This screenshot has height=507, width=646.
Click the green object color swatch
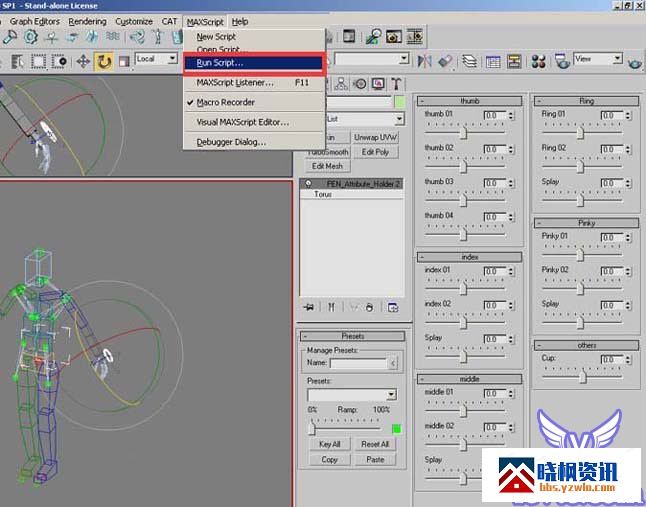pos(399,102)
